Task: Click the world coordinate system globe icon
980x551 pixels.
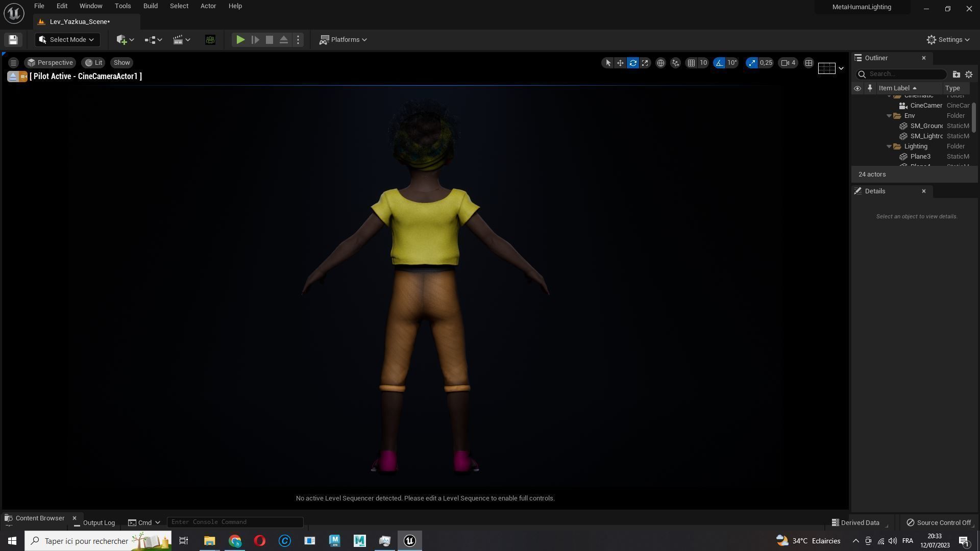Action: coord(660,63)
